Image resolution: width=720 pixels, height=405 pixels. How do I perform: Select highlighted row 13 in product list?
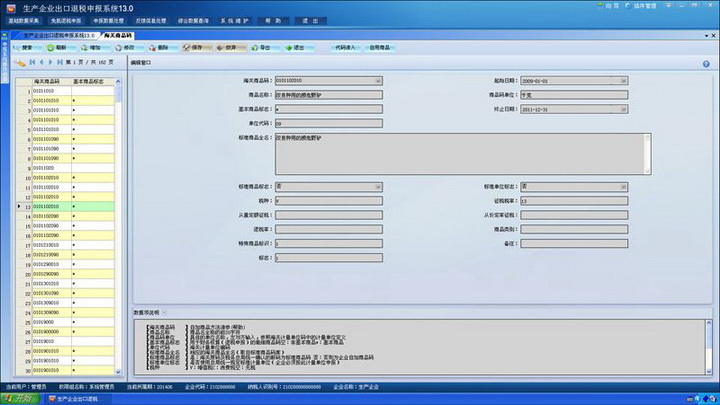[65, 207]
